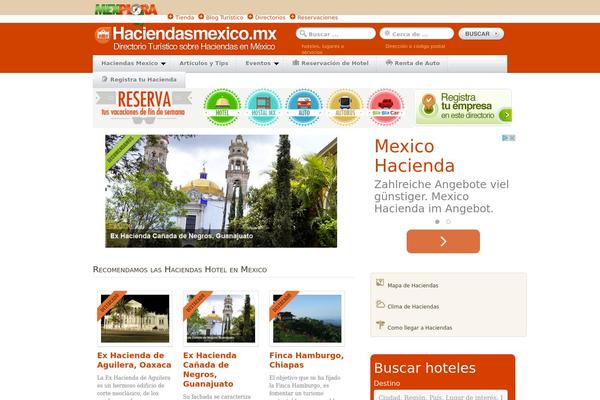Viewport: 600px width, 400px height.
Task: Open the Reservaciones link
Action: click(317, 17)
